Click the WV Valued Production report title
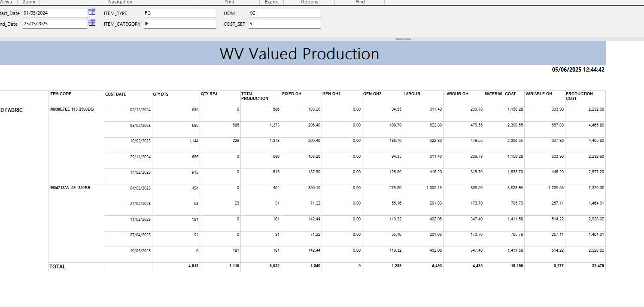The width and height of the screenshot is (644, 307). pyautogui.click(x=299, y=54)
